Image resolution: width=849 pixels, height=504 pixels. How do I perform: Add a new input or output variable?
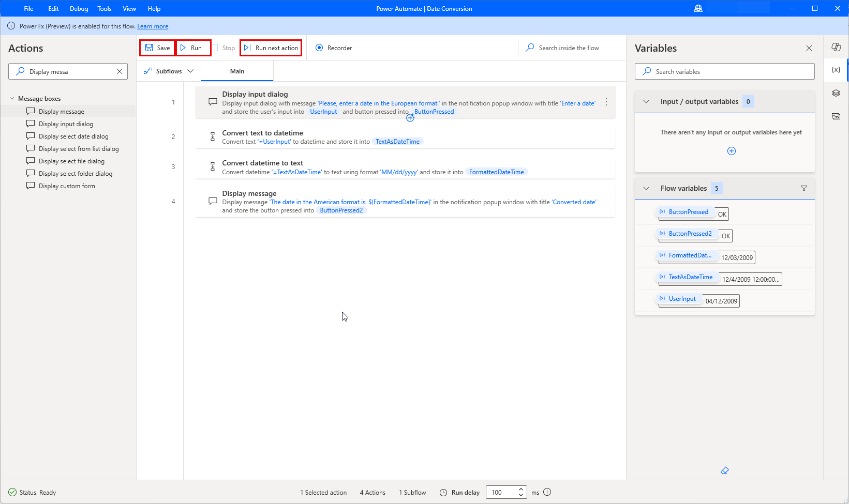click(x=732, y=151)
